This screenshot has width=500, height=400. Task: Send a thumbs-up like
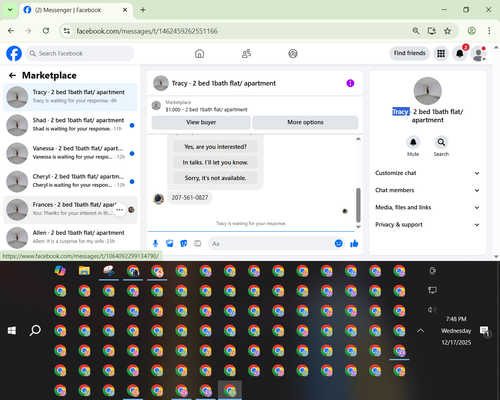(354, 243)
